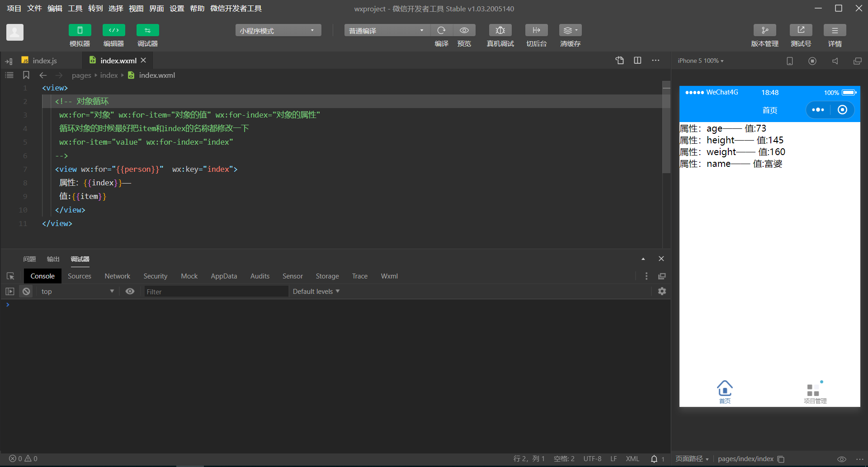Activate the inspect element picker icon

click(x=10, y=276)
